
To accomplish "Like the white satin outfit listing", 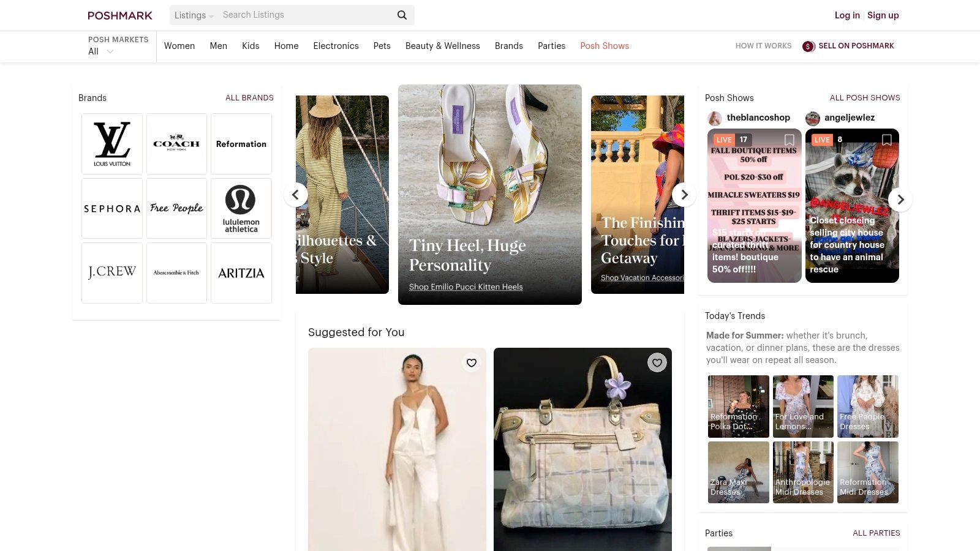I will pos(472,363).
